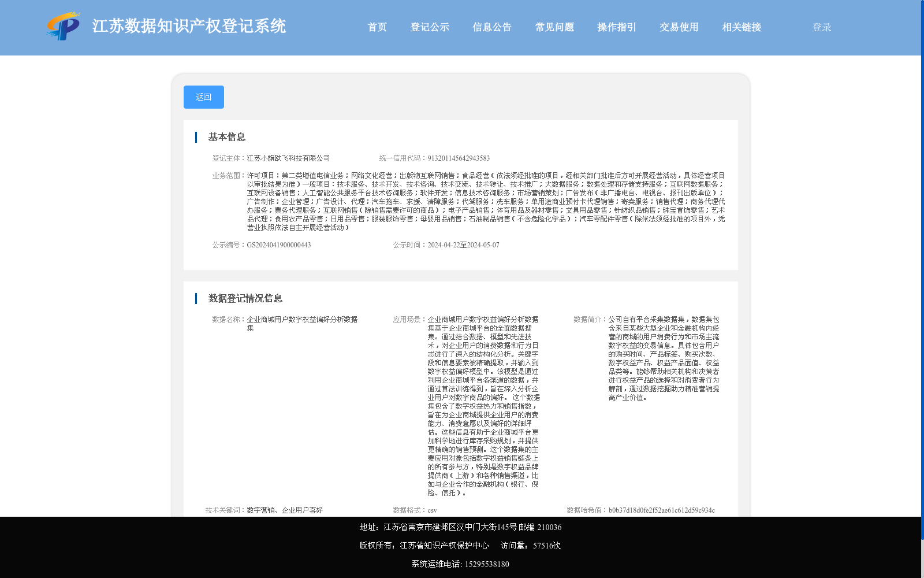Click the 登录 login link
This screenshot has width=924, height=578.
pyautogui.click(x=822, y=27)
